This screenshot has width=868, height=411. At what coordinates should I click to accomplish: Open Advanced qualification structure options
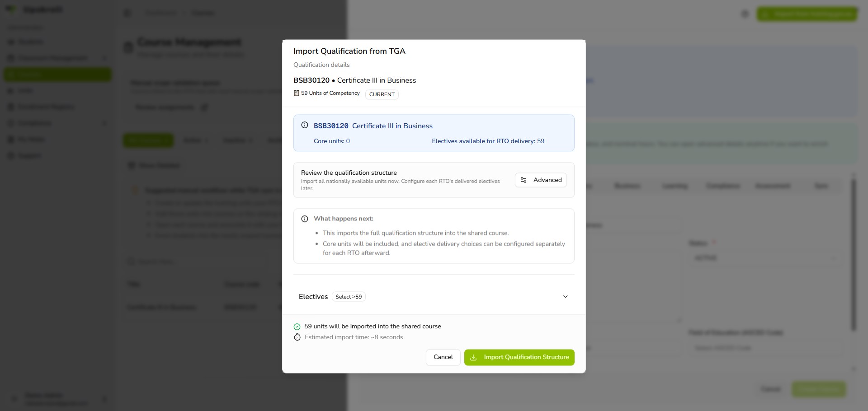pos(541,180)
